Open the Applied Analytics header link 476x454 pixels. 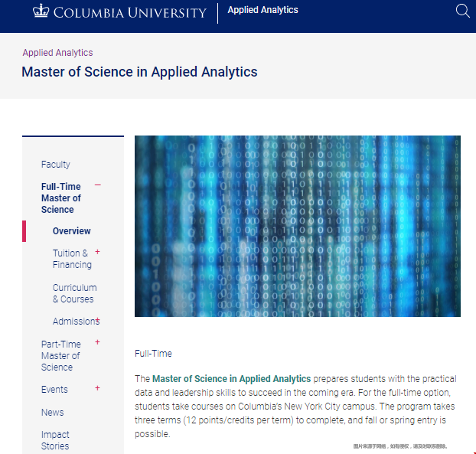pyautogui.click(x=263, y=10)
